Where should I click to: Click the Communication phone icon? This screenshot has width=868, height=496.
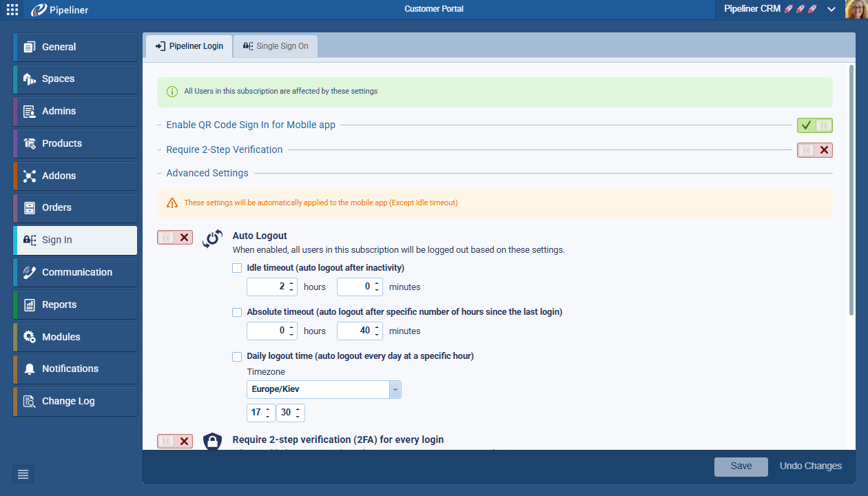point(30,272)
